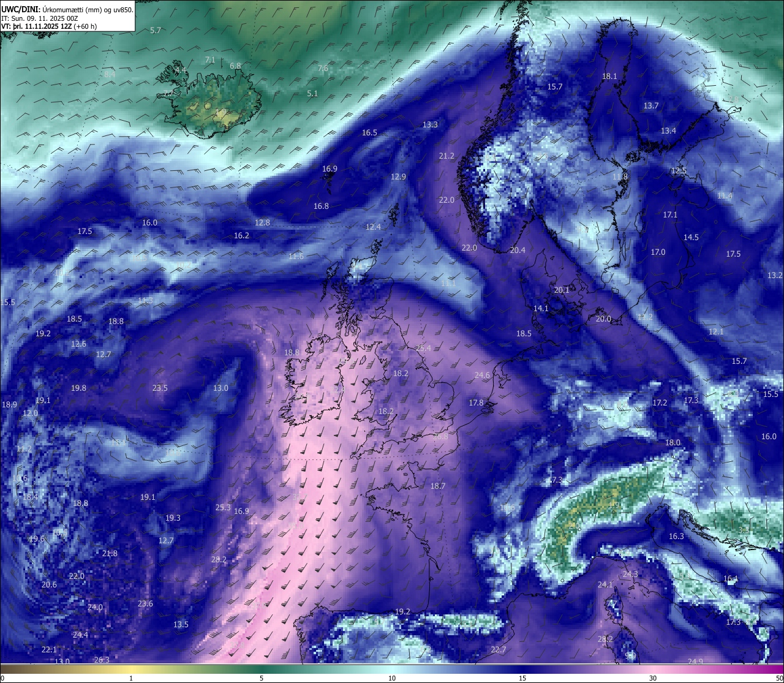Select the '13.3' value label
The image size is (784, 683).
[430, 125]
